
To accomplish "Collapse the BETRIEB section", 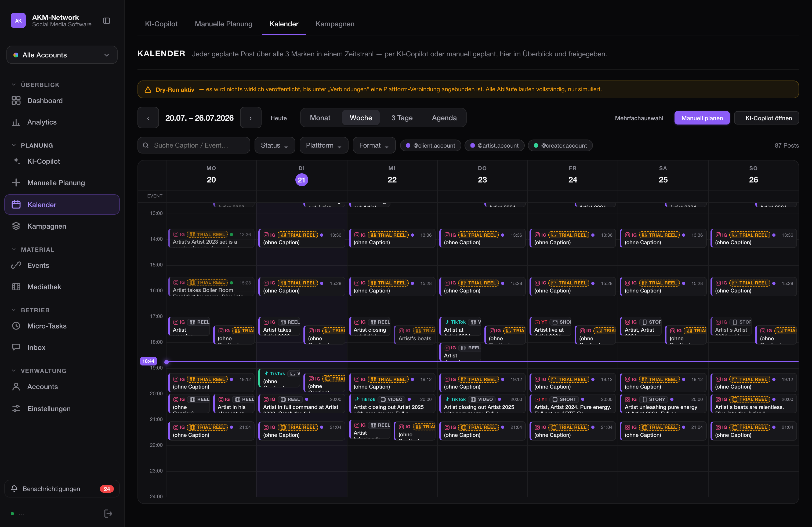I will 31,310.
